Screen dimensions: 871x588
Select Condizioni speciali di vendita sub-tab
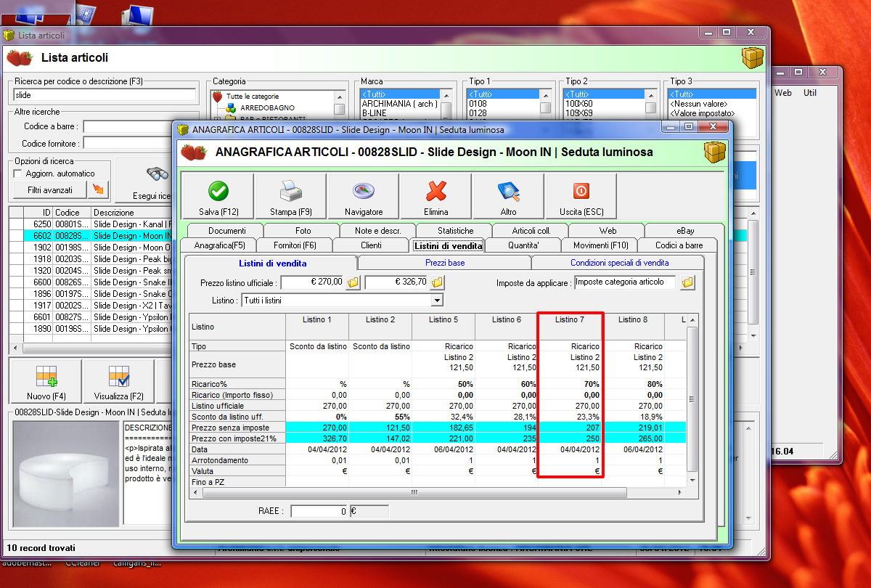(x=619, y=262)
